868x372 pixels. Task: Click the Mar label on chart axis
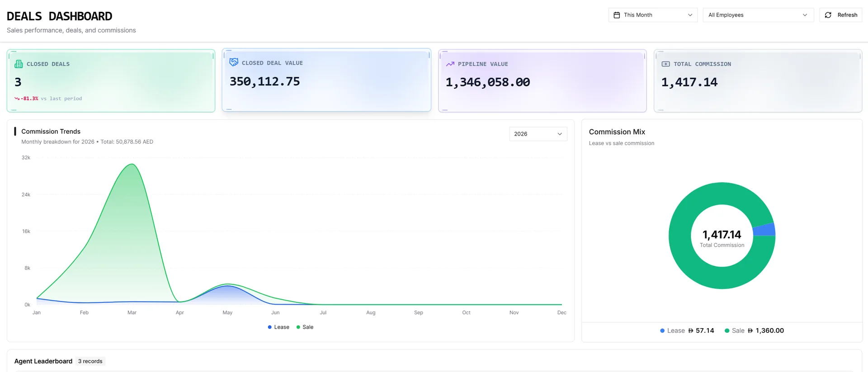click(x=132, y=313)
